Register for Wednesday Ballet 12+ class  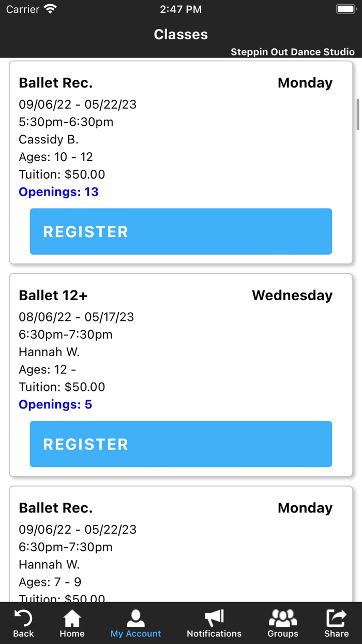pyautogui.click(x=181, y=444)
